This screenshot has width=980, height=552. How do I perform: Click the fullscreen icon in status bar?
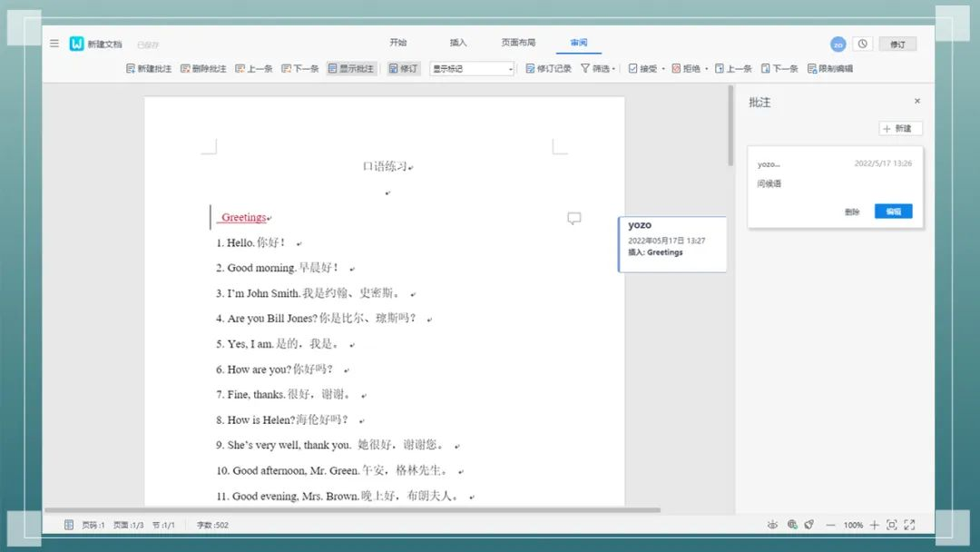coord(910,525)
